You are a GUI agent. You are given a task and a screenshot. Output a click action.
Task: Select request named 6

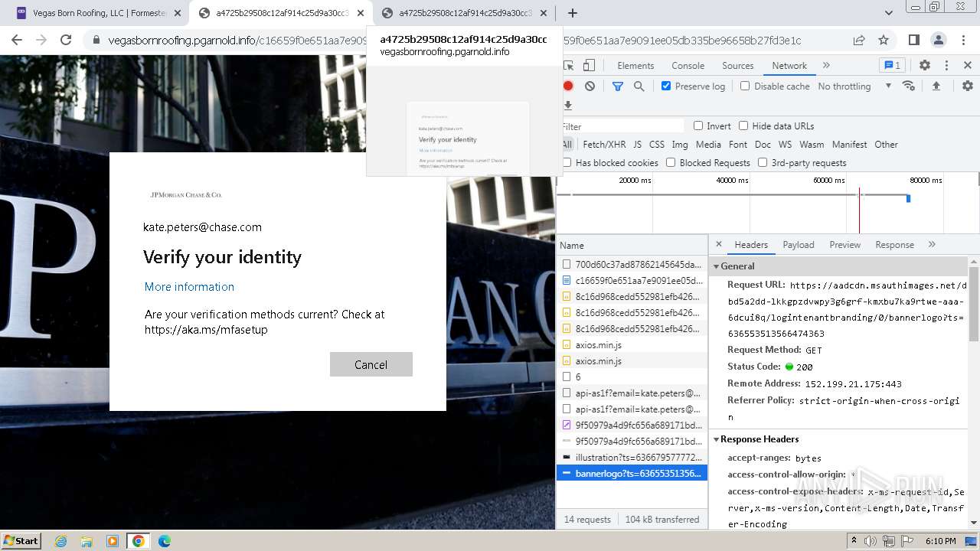point(632,377)
